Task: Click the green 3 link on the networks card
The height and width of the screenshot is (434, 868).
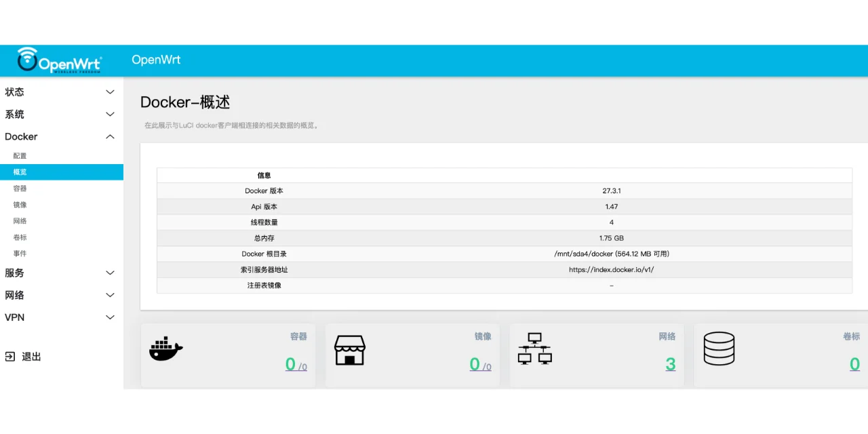Action: [671, 364]
